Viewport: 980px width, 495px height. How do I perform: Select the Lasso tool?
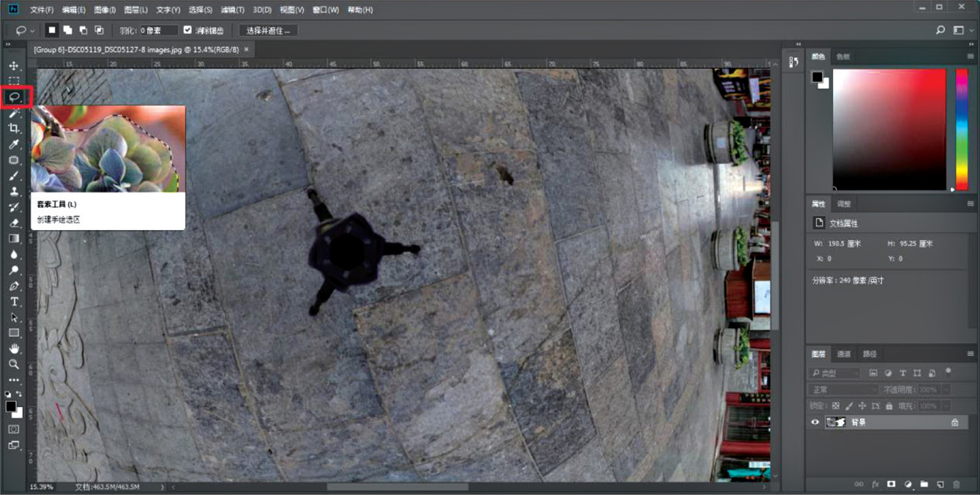(x=14, y=97)
